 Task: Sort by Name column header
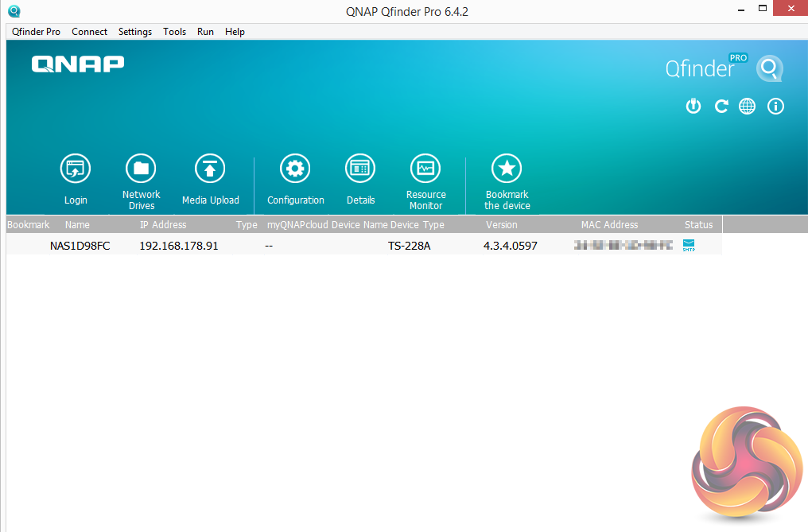(x=77, y=225)
